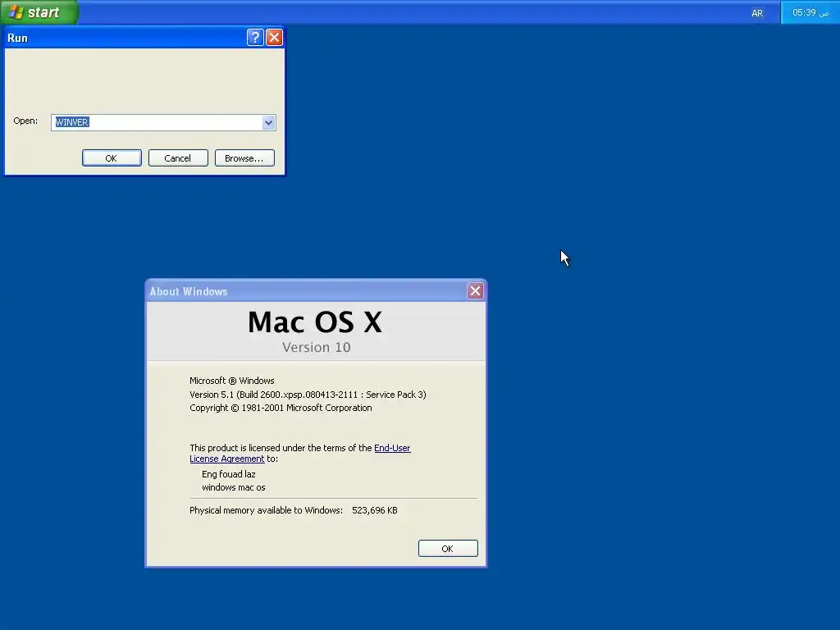Click the Browse... button
Viewport: 840px width, 630px height.
coord(244,158)
